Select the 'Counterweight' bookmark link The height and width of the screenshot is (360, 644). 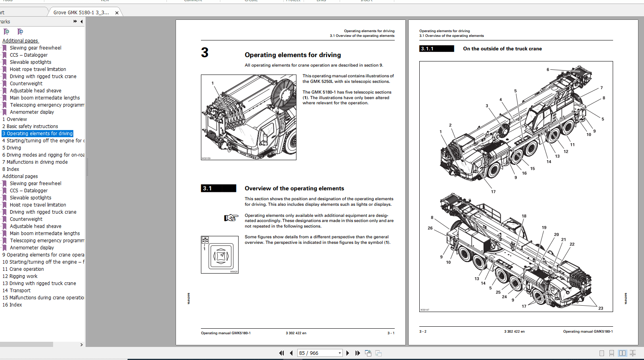26,83
